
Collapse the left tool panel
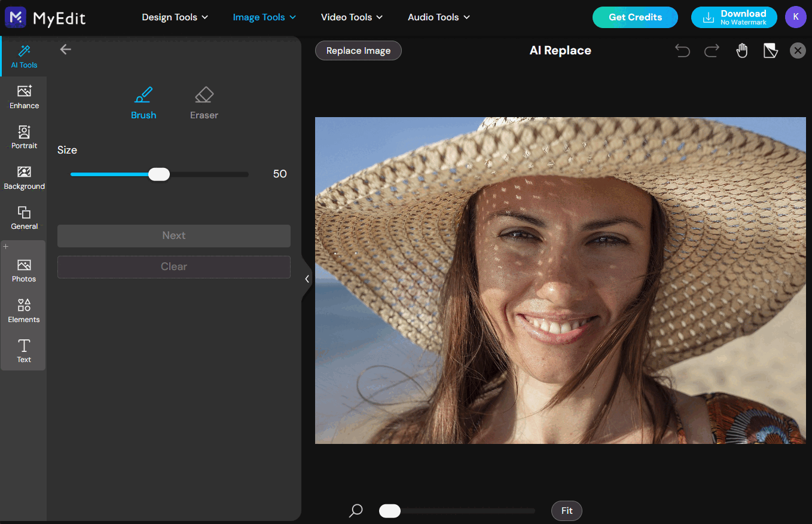(x=307, y=278)
